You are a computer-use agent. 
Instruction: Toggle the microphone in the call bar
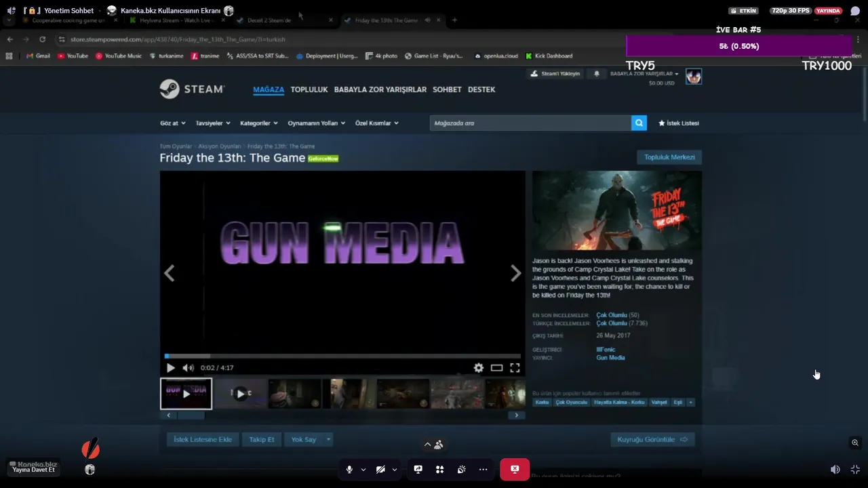point(349,469)
